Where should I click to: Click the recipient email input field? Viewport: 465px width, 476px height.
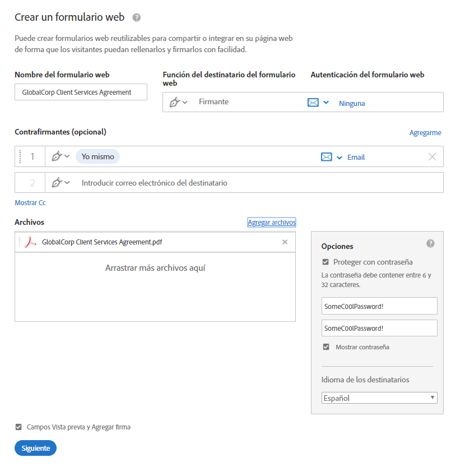point(168,182)
